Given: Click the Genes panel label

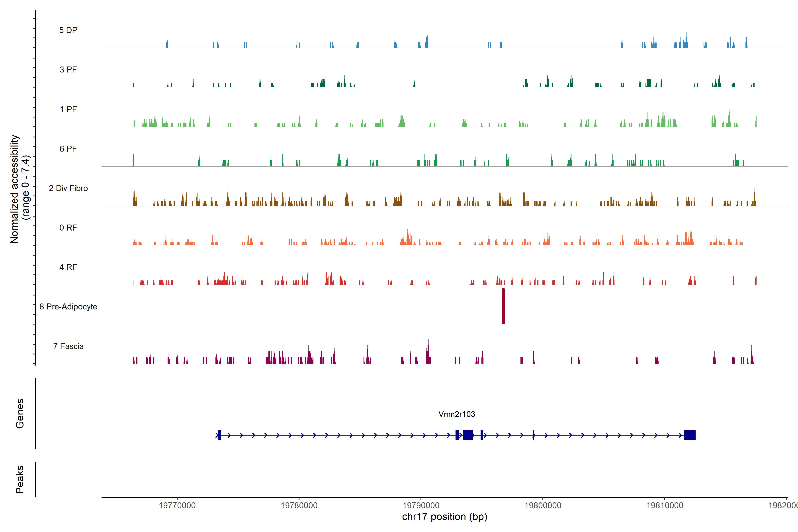Looking at the screenshot, I should (x=20, y=414).
